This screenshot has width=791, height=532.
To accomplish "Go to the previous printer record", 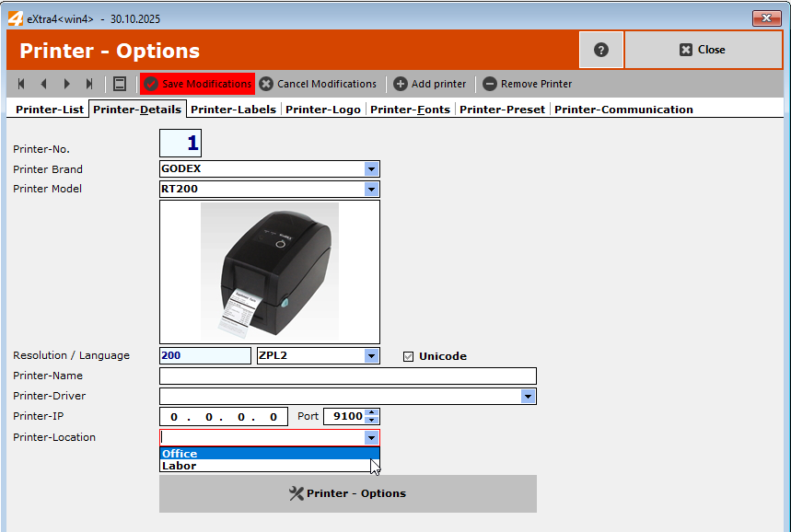I will point(43,83).
